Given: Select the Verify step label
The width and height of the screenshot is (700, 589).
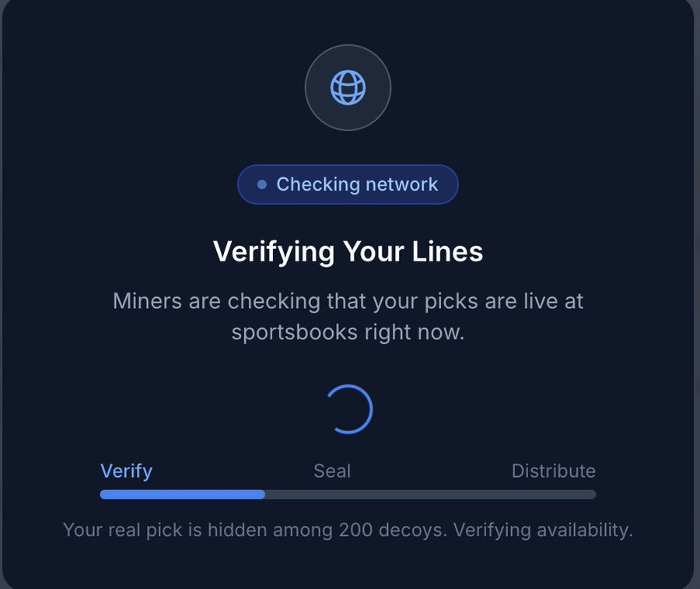Looking at the screenshot, I should [x=126, y=471].
